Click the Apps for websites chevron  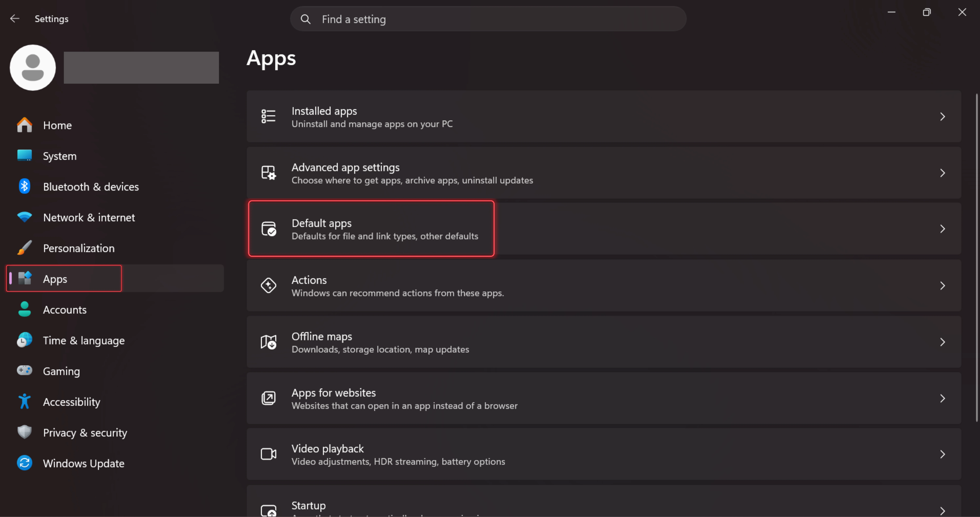pos(943,398)
